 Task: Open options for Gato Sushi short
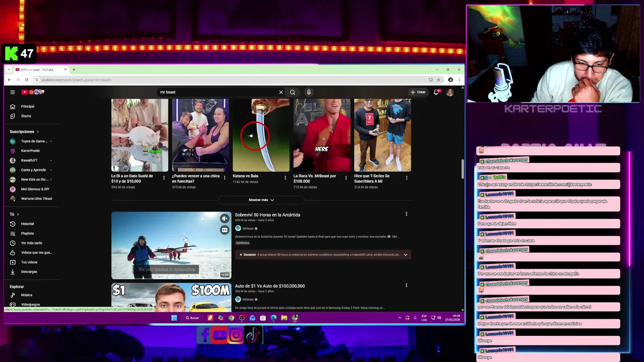[x=164, y=178]
